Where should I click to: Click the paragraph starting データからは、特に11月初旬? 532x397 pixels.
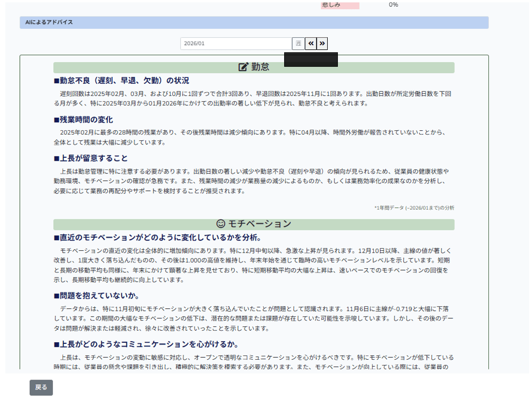[x=254, y=318]
